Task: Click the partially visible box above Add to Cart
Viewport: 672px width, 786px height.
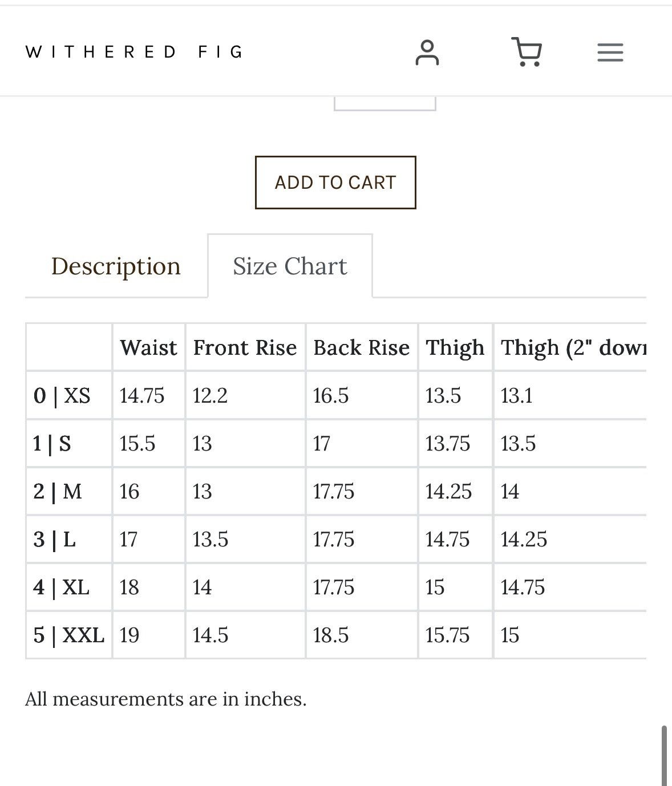Action: tap(385, 104)
